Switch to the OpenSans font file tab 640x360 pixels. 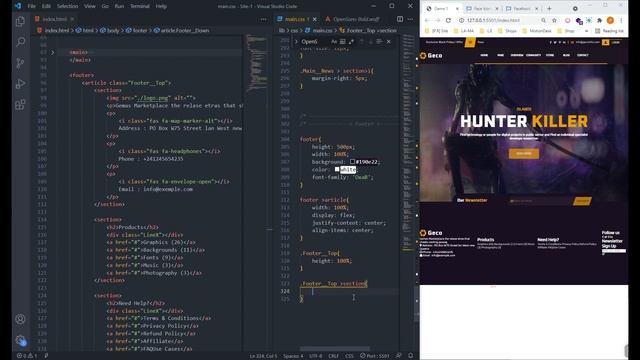(x=353, y=19)
